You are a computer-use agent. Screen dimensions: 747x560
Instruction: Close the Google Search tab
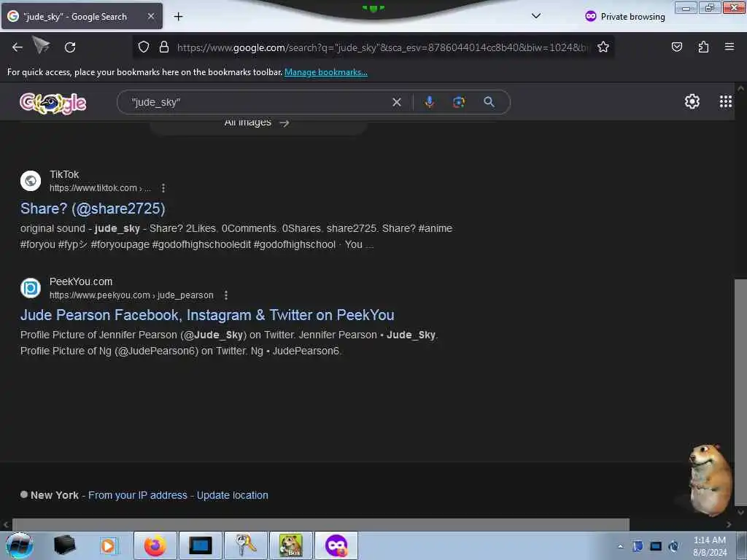pyautogui.click(x=150, y=16)
